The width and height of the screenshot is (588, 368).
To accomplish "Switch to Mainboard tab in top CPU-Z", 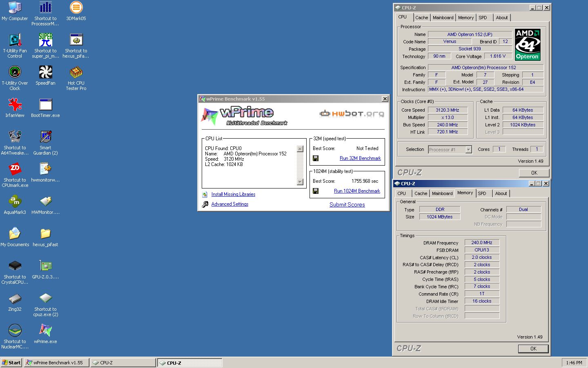I will (x=443, y=18).
